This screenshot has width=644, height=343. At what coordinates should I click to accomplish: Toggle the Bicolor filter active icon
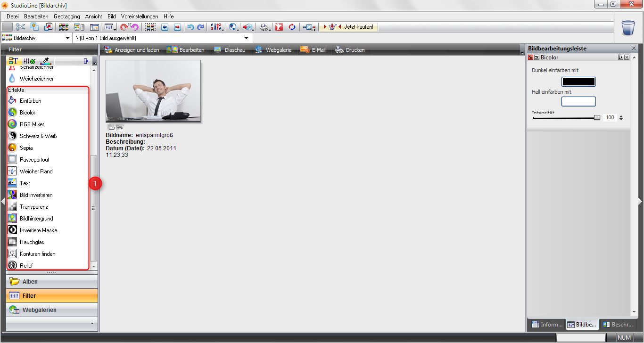(531, 57)
